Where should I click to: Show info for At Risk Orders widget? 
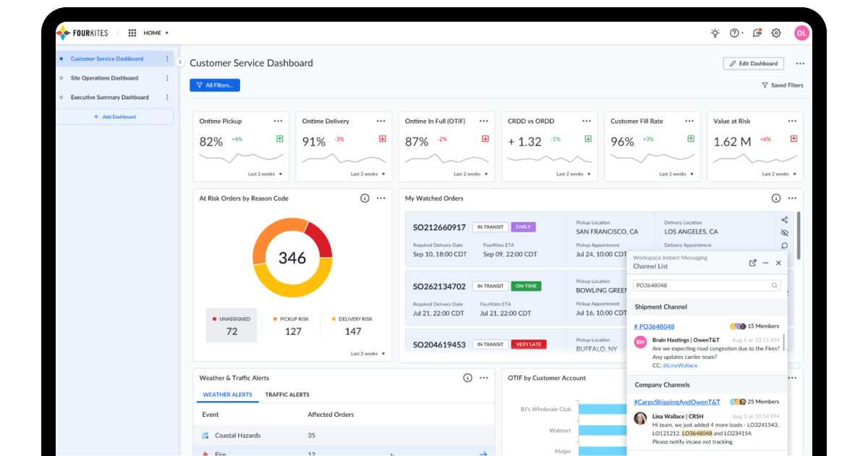click(x=365, y=198)
